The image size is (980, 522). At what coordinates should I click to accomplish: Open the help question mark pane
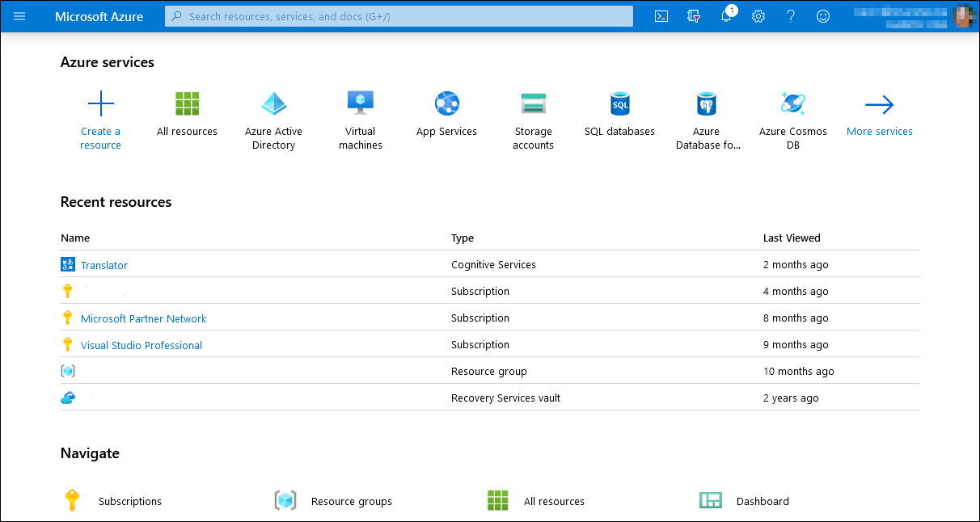click(790, 16)
